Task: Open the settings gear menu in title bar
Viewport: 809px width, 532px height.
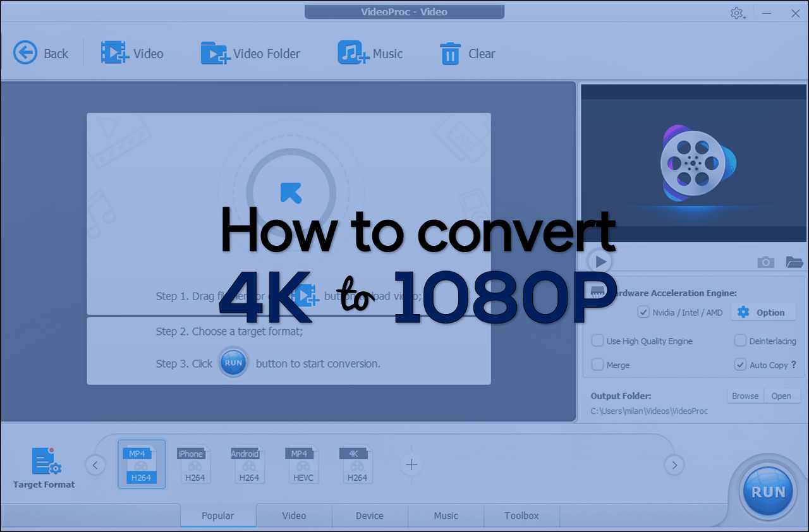Action: point(737,13)
